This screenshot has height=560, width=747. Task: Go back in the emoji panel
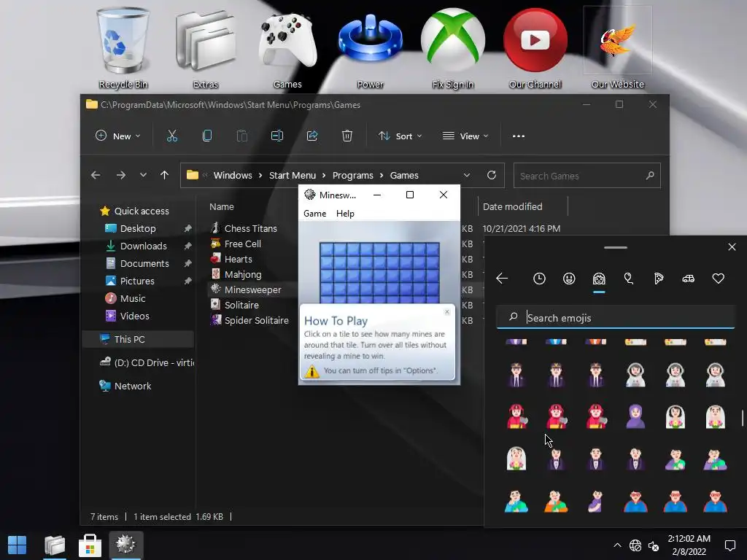502,279
